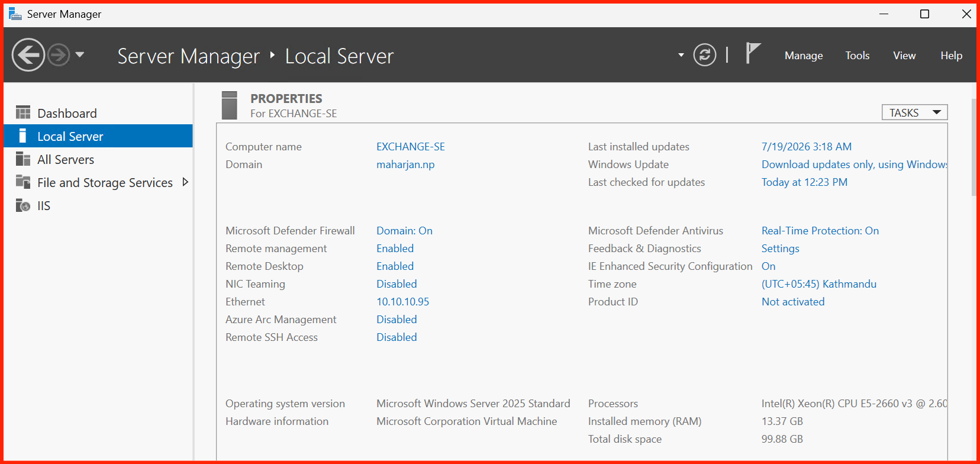Open the notifications flag

(x=753, y=53)
